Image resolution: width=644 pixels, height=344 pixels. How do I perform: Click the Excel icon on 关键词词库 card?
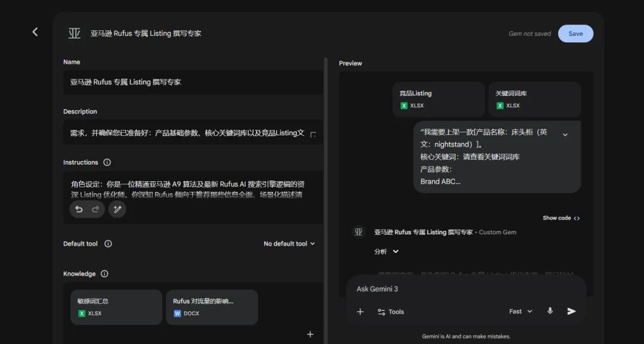[x=500, y=106]
